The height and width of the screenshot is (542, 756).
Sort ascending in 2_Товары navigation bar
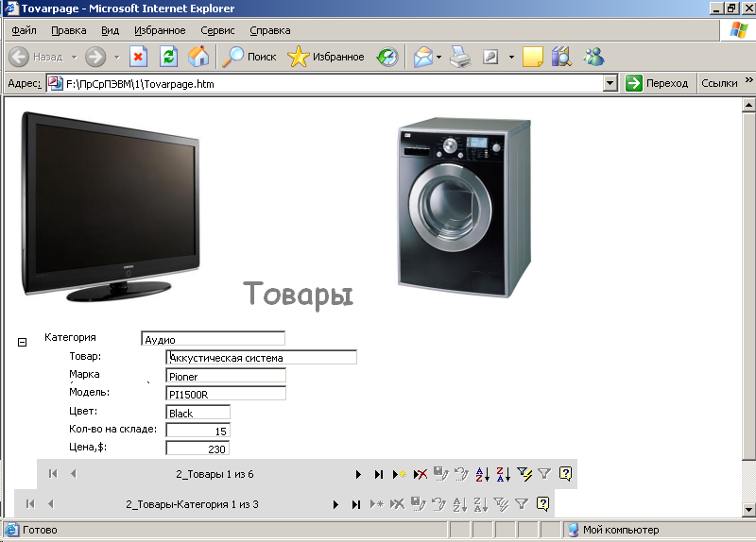pos(482,474)
